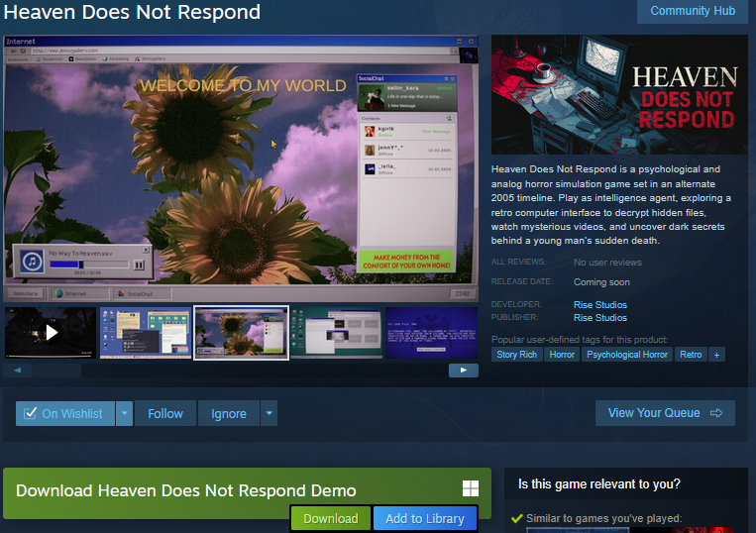
Task: Open the Story Rich tag
Action: pos(517,355)
